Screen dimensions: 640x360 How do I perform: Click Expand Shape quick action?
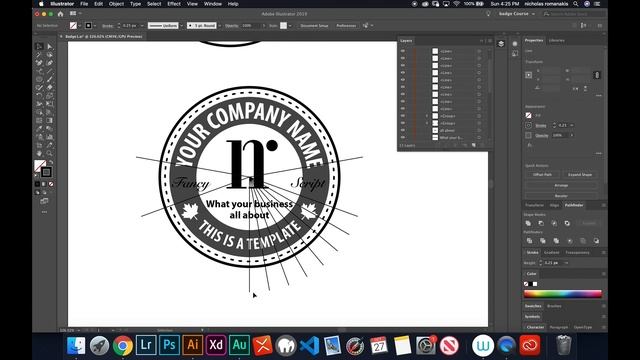tap(580, 175)
